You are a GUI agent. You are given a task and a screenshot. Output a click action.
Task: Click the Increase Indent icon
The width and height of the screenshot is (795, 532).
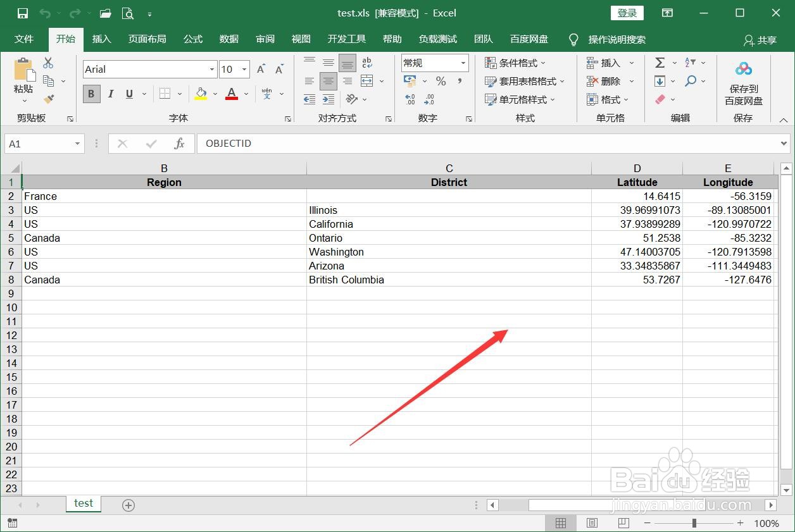pyautogui.click(x=329, y=99)
